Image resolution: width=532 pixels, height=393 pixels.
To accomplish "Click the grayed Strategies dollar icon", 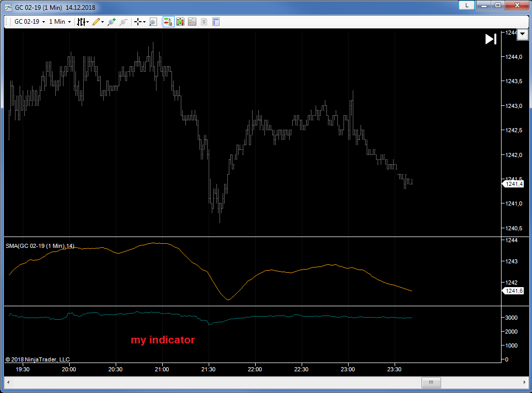I will [204, 22].
